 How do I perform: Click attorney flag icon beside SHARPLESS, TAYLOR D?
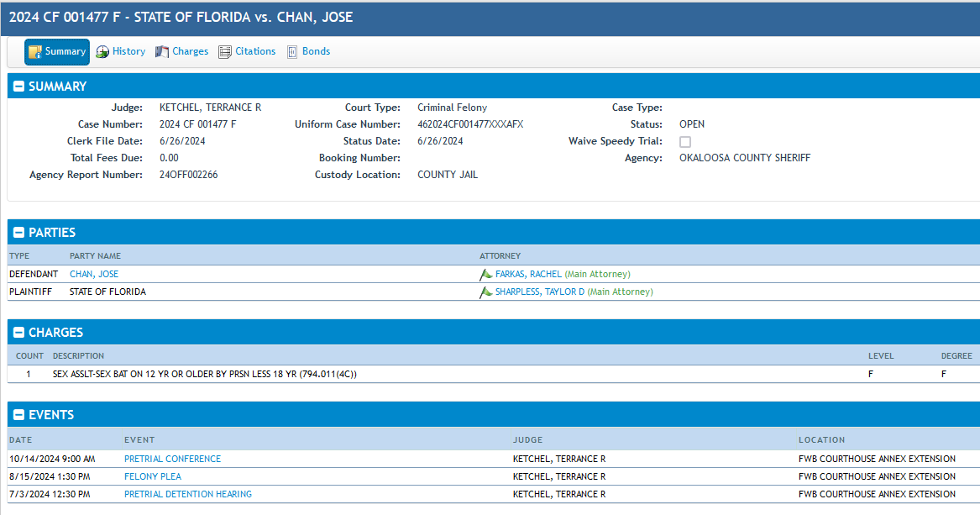click(485, 292)
